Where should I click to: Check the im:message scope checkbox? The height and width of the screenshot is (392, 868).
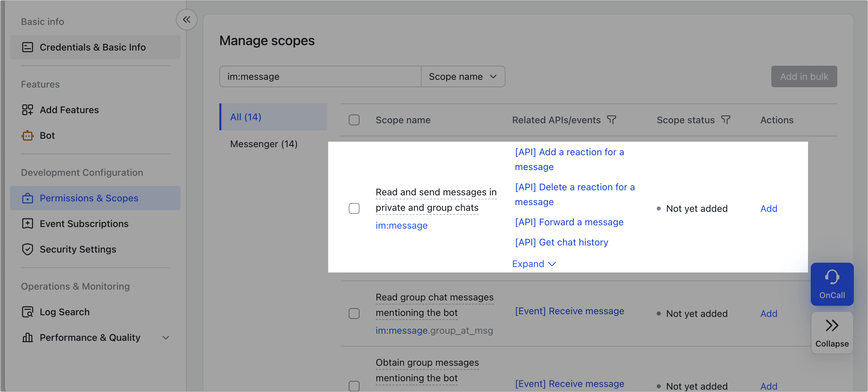354,208
